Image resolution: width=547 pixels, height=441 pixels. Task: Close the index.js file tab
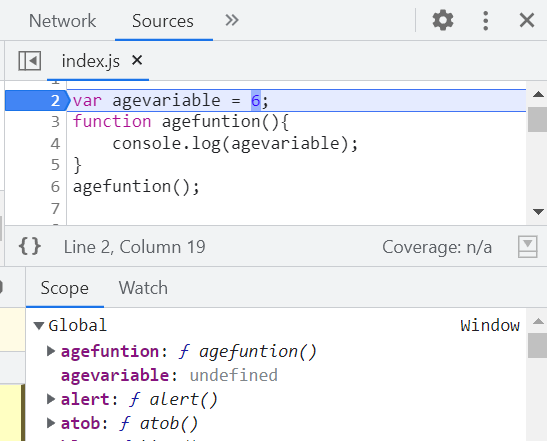137,60
